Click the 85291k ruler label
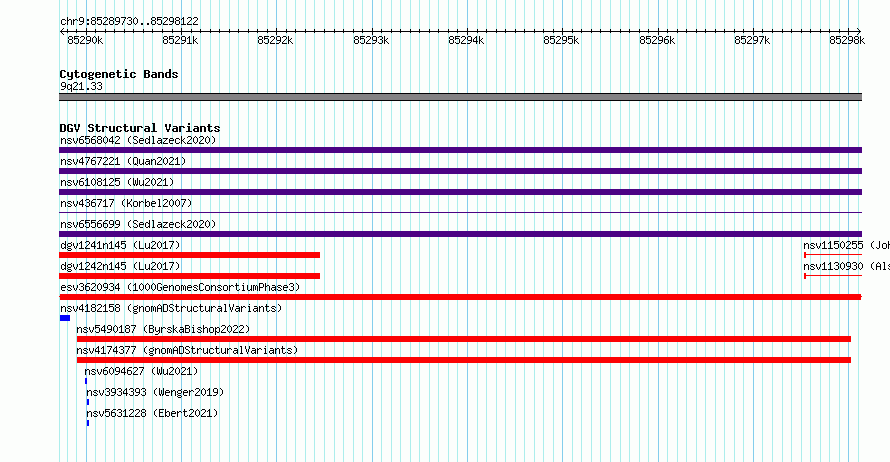 [x=180, y=40]
